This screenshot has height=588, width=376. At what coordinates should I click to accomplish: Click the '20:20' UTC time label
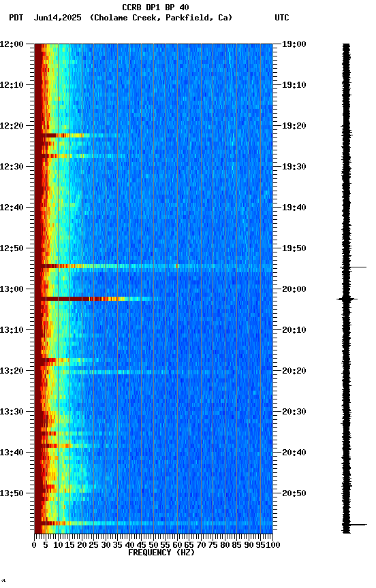[294, 371]
